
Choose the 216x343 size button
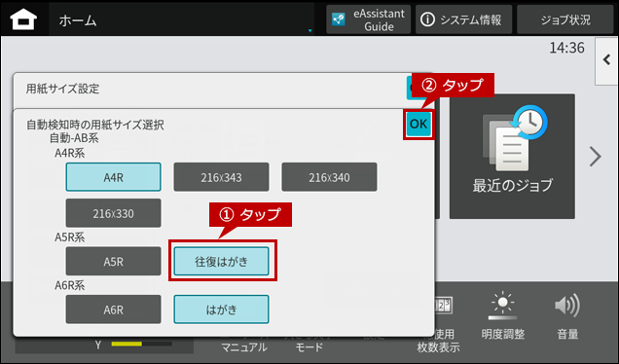[x=221, y=177]
